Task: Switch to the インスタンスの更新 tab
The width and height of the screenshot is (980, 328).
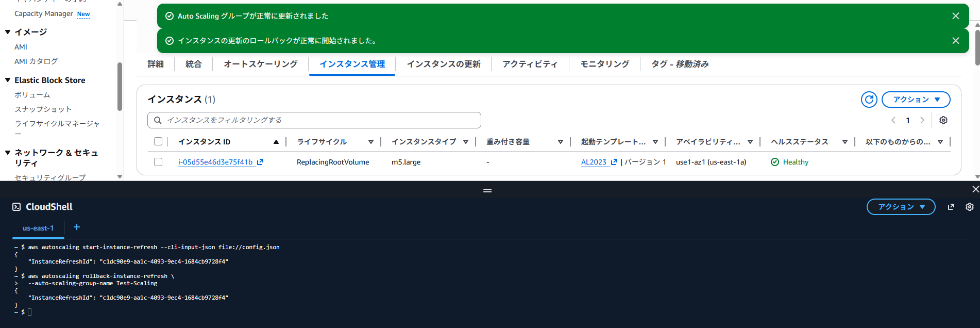Action: 444,64
